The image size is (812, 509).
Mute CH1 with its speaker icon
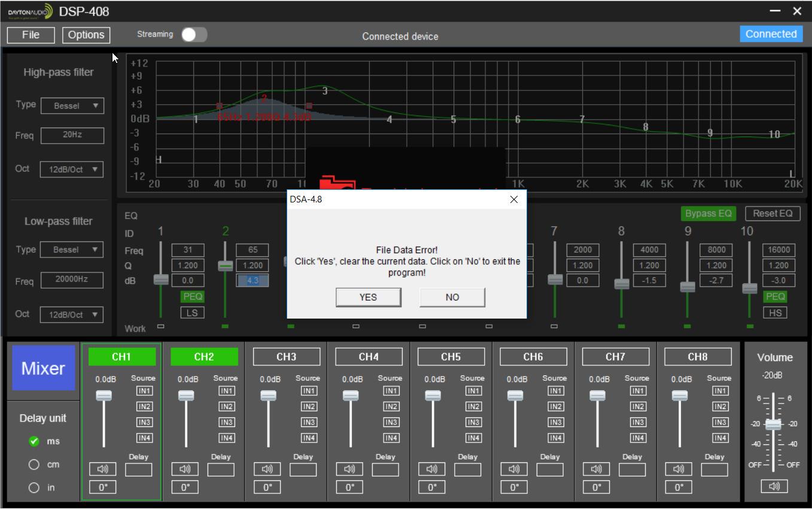(x=103, y=469)
